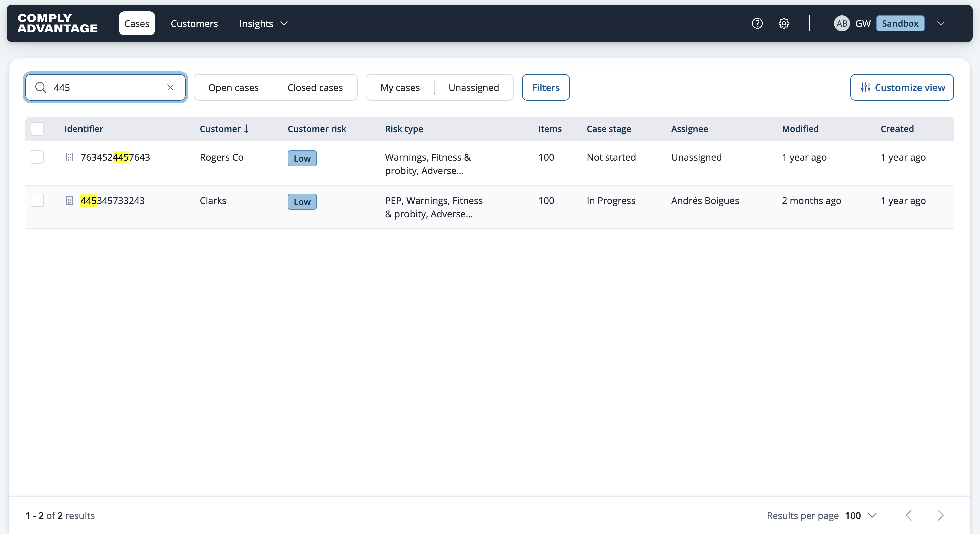The height and width of the screenshot is (534, 980).
Task: Clear the search field with the X
Action: pos(170,88)
